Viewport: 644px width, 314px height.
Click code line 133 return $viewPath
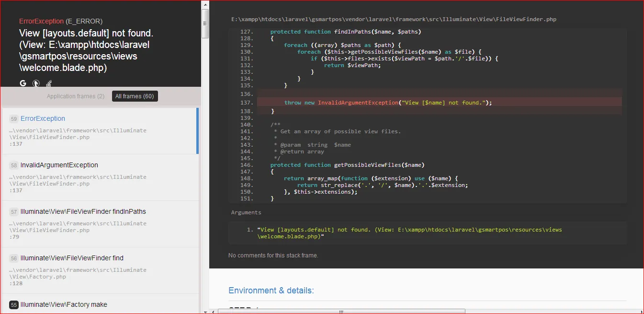click(x=352, y=65)
